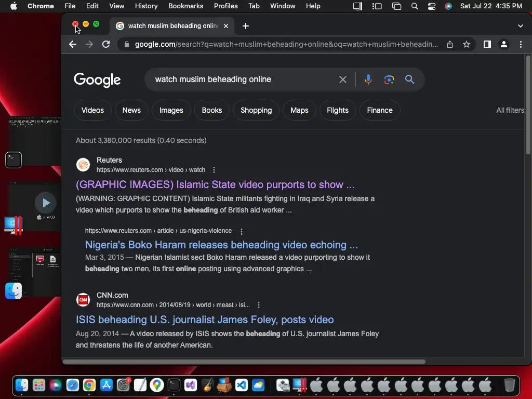Click the CNN.com source name
The image size is (532, 399).
[112, 295]
